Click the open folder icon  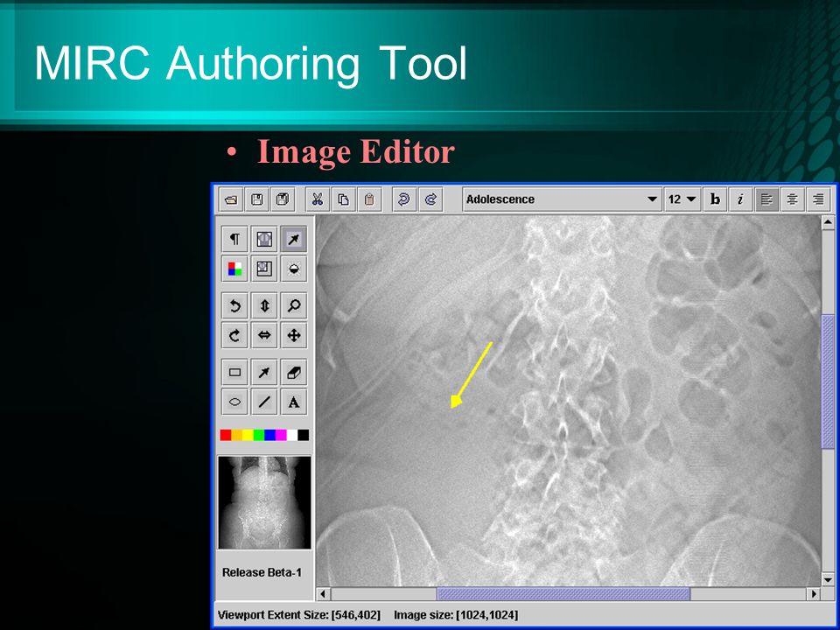(x=231, y=199)
